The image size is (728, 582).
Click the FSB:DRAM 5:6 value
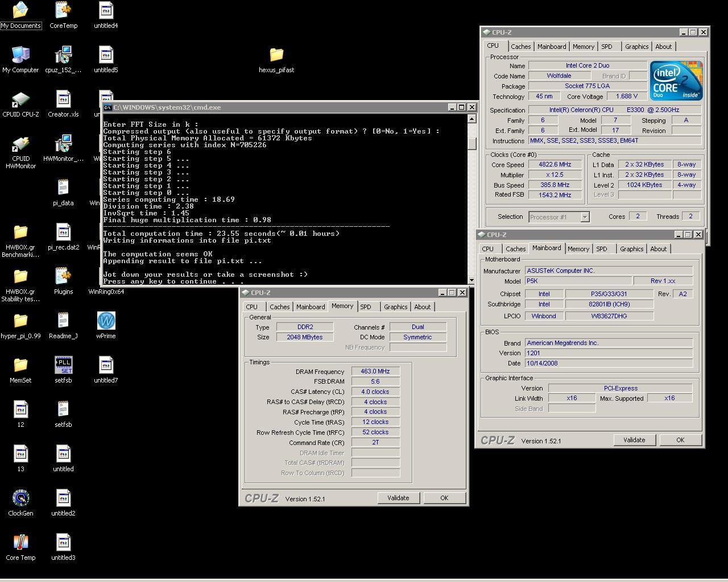[375, 381]
